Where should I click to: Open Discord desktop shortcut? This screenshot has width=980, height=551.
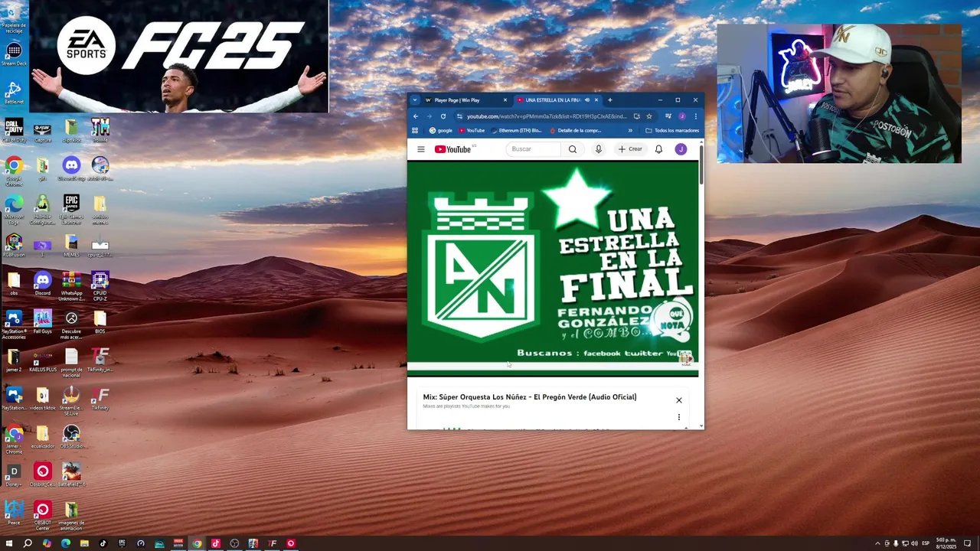pos(43,284)
